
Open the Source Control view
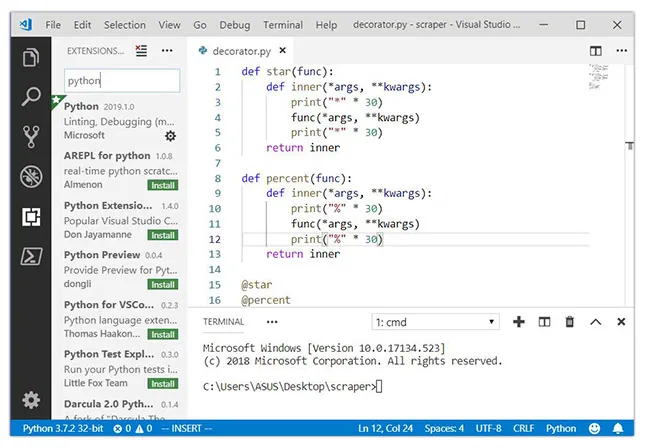[31, 137]
